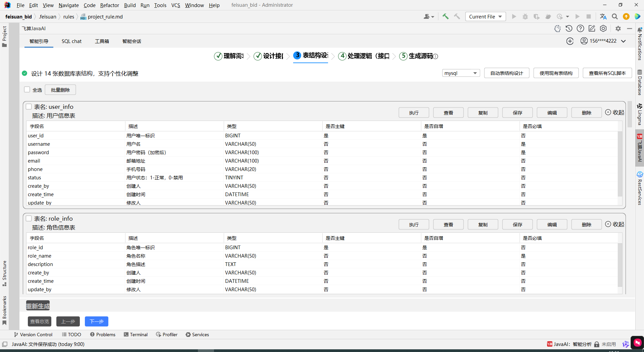Click the 自动表结构设计 button
644x352 pixels.
pyautogui.click(x=506, y=73)
